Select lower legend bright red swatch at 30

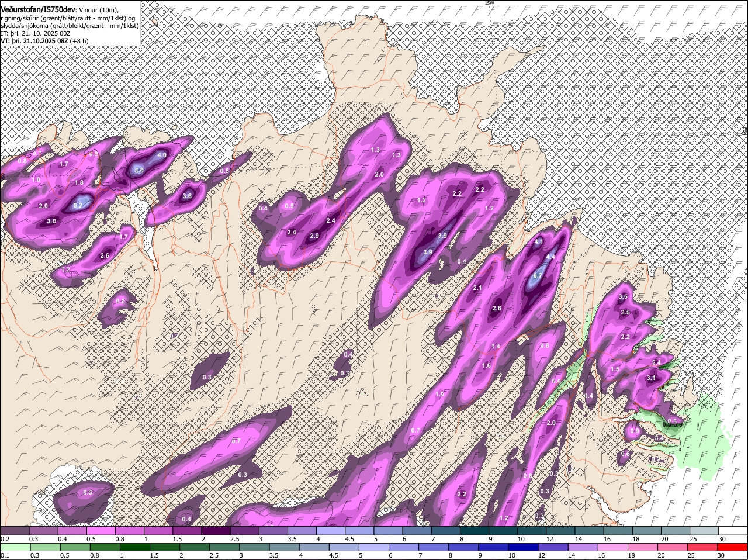(x=734, y=547)
